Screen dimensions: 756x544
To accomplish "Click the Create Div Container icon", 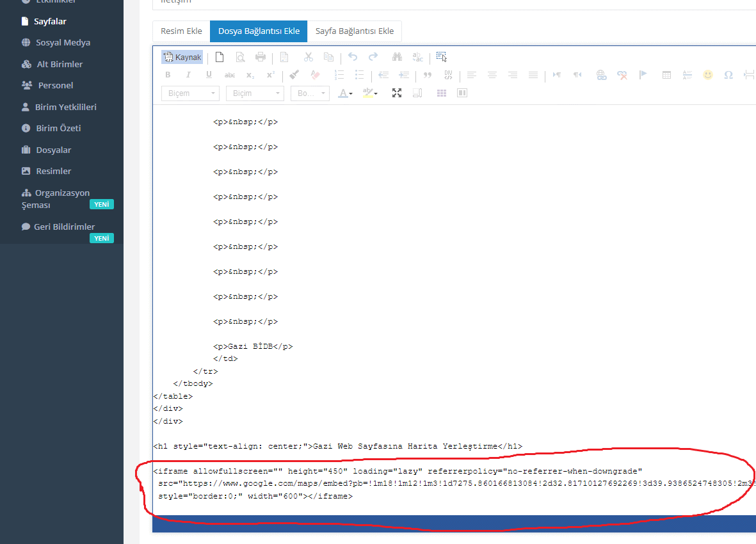I will (x=448, y=75).
